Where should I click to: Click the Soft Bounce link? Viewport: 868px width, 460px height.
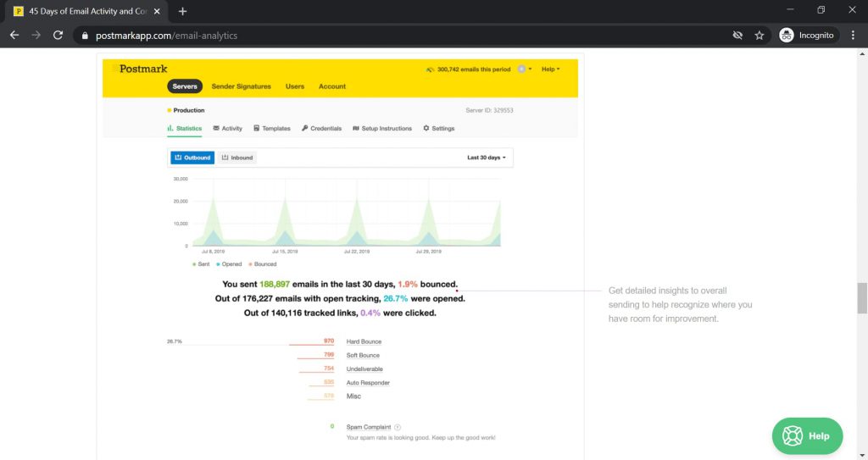tap(363, 355)
